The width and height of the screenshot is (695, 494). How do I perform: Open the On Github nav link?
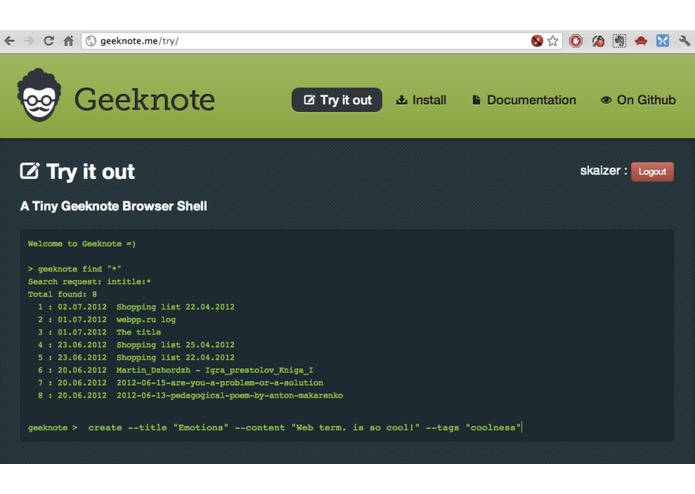[638, 100]
